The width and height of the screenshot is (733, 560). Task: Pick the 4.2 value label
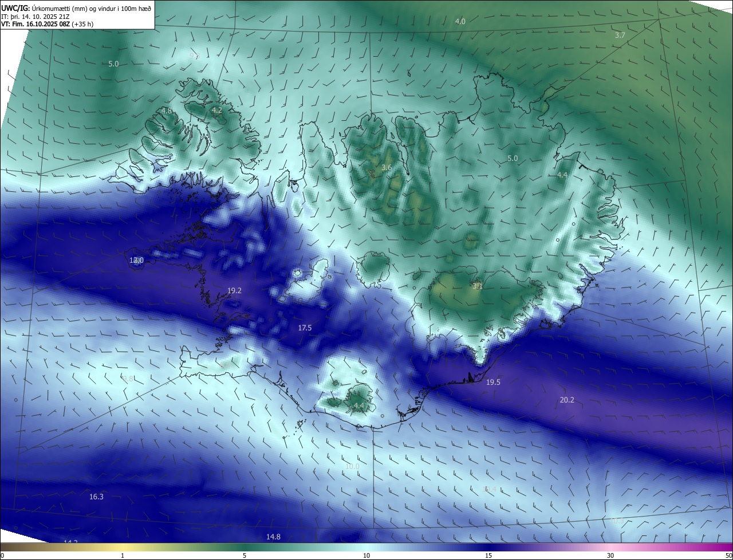(x=216, y=110)
